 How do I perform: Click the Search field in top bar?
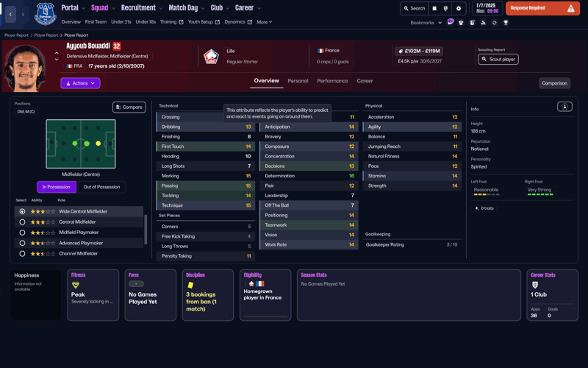point(415,9)
